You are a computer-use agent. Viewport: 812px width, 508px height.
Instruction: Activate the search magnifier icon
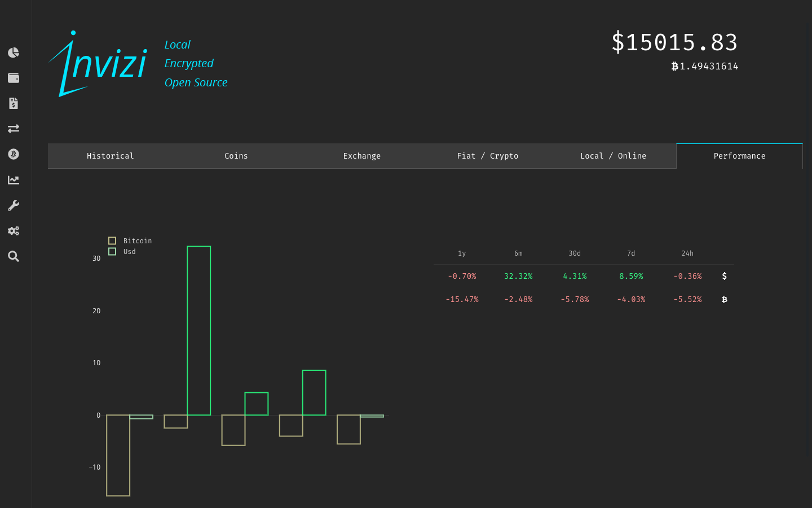point(13,256)
